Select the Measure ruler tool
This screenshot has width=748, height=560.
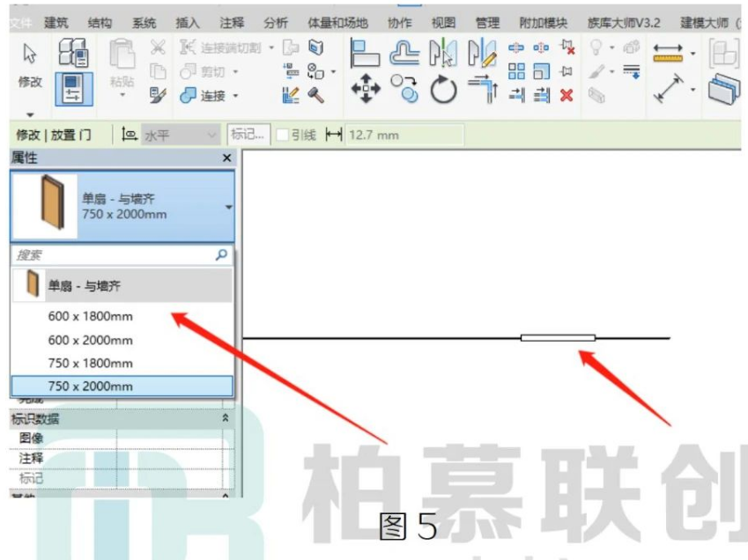click(x=668, y=53)
